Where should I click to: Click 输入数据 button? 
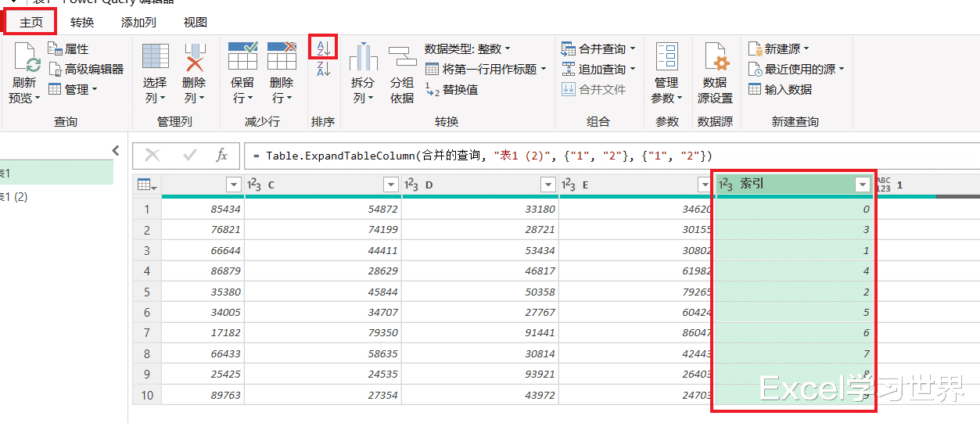(780, 89)
